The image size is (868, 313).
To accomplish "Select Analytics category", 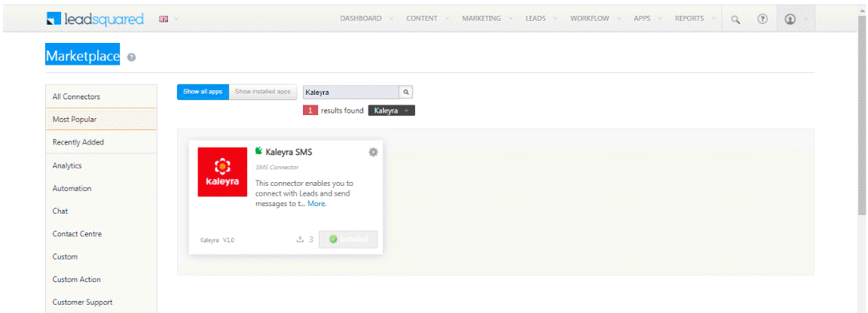I will pyautogui.click(x=101, y=166).
